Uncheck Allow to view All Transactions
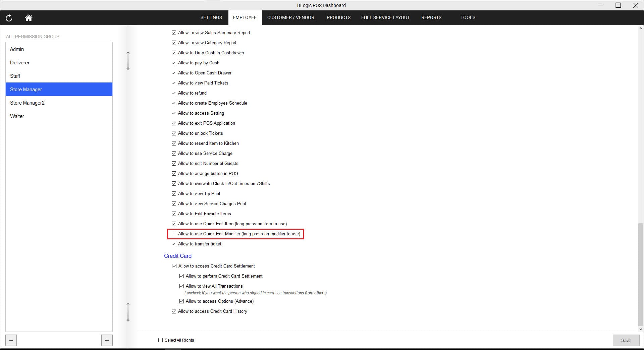The image size is (644, 350). click(x=181, y=286)
